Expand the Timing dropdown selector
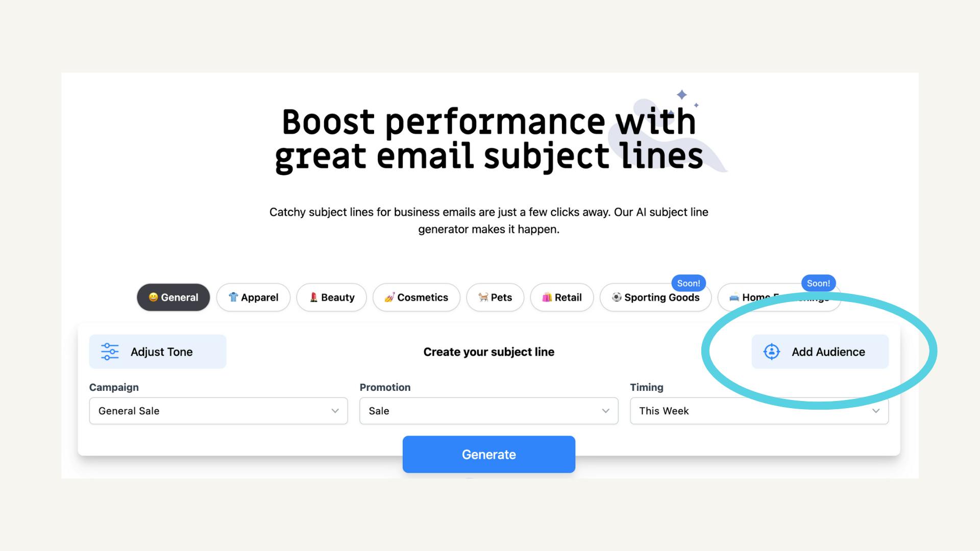The image size is (980, 551). click(759, 410)
